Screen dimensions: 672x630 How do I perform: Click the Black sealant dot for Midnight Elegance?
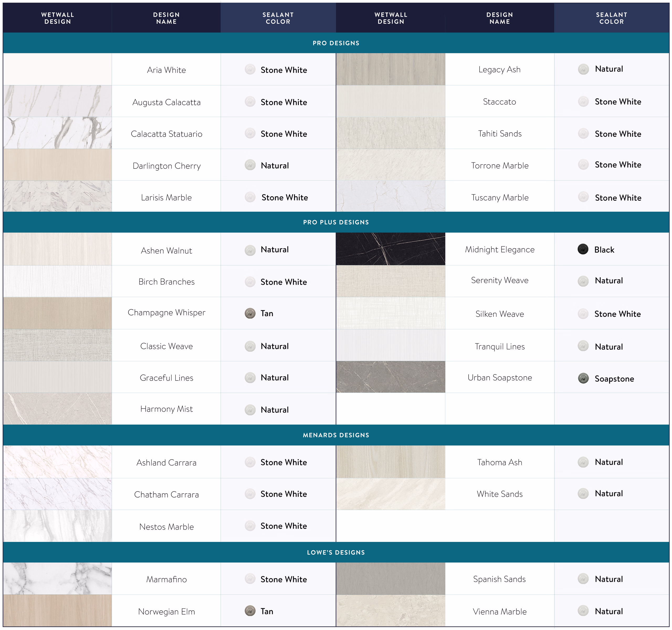[x=583, y=249]
